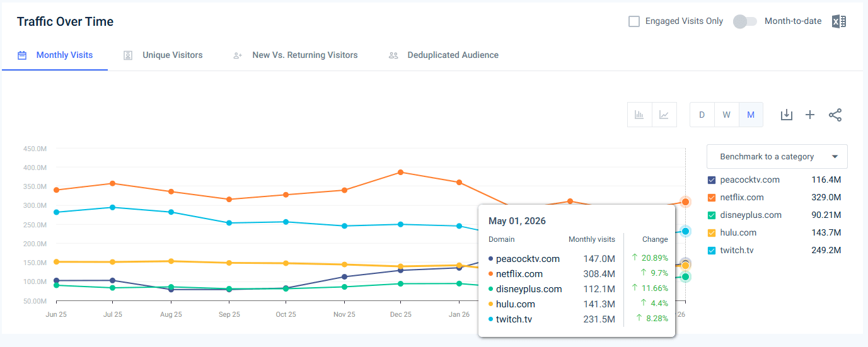
Task: Click icon beside New Vs. Returning Visitors
Action: coord(238,55)
